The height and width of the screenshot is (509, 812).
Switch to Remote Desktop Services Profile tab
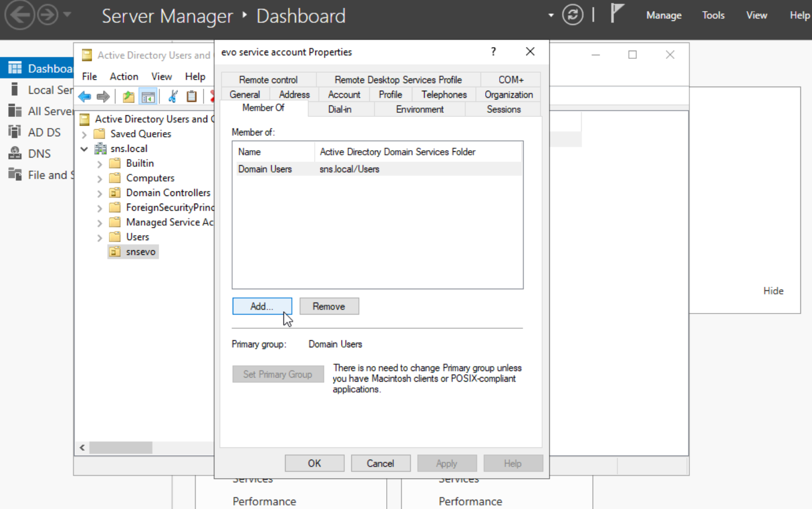tap(398, 80)
